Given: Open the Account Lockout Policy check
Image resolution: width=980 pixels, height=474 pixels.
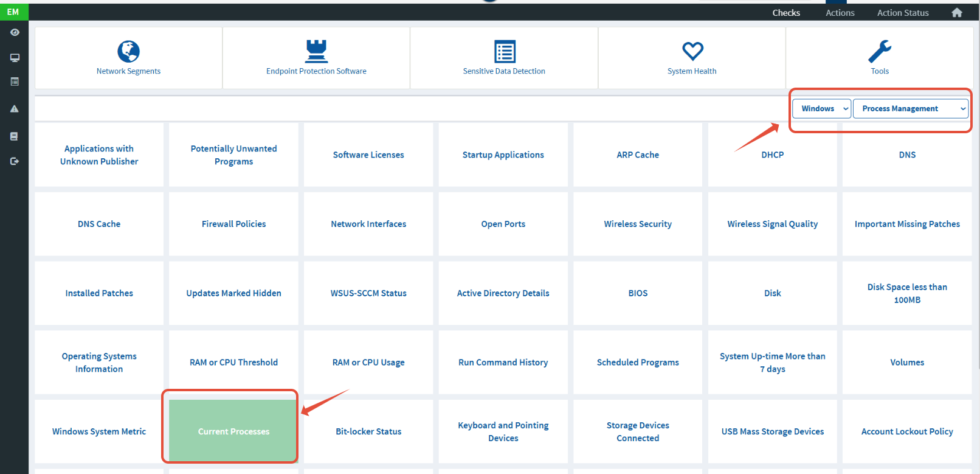Looking at the screenshot, I should (x=907, y=431).
